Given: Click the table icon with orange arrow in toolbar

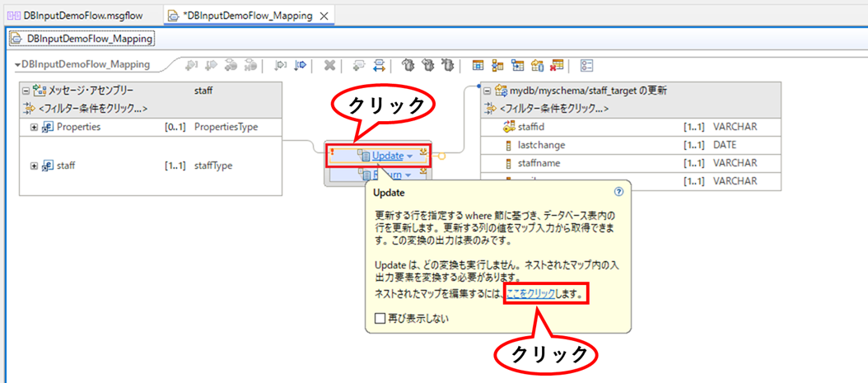Looking at the screenshot, I should (536, 65).
